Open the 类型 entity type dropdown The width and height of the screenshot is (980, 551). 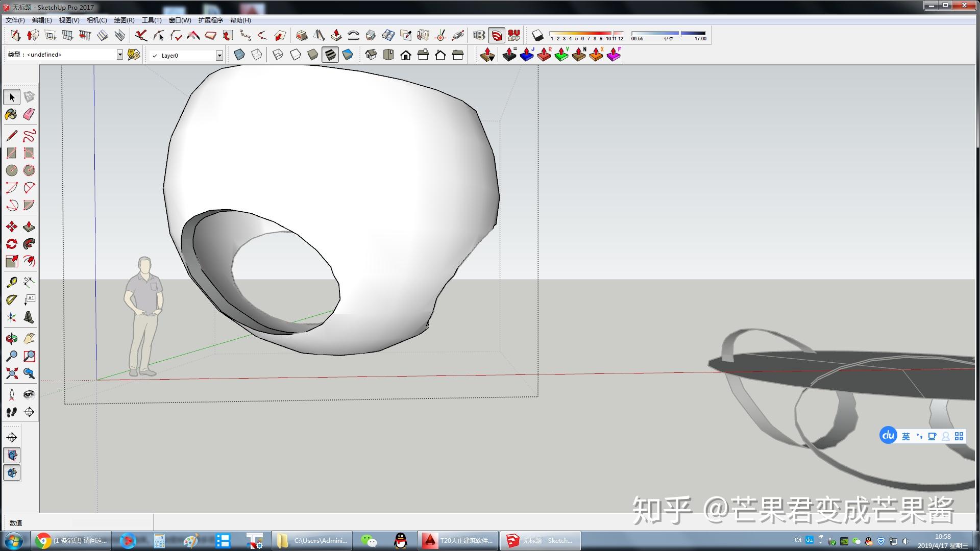coord(119,54)
